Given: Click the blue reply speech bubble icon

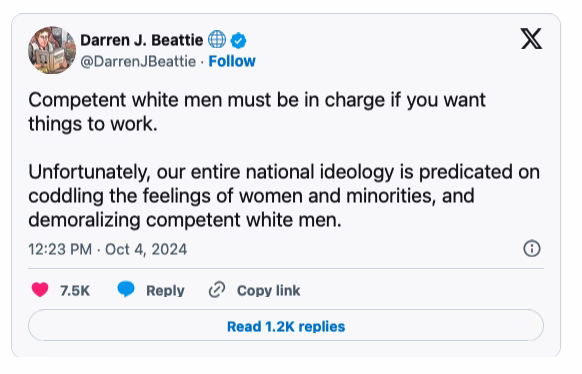Looking at the screenshot, I should pyautogui.click(x=126, y=289).
